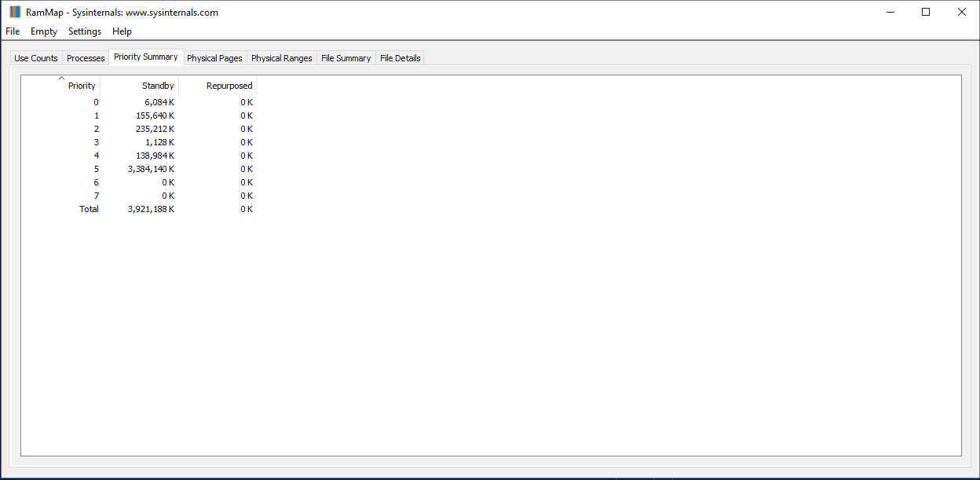Click the sort indicator arrow above Priority column

point(61,77)
